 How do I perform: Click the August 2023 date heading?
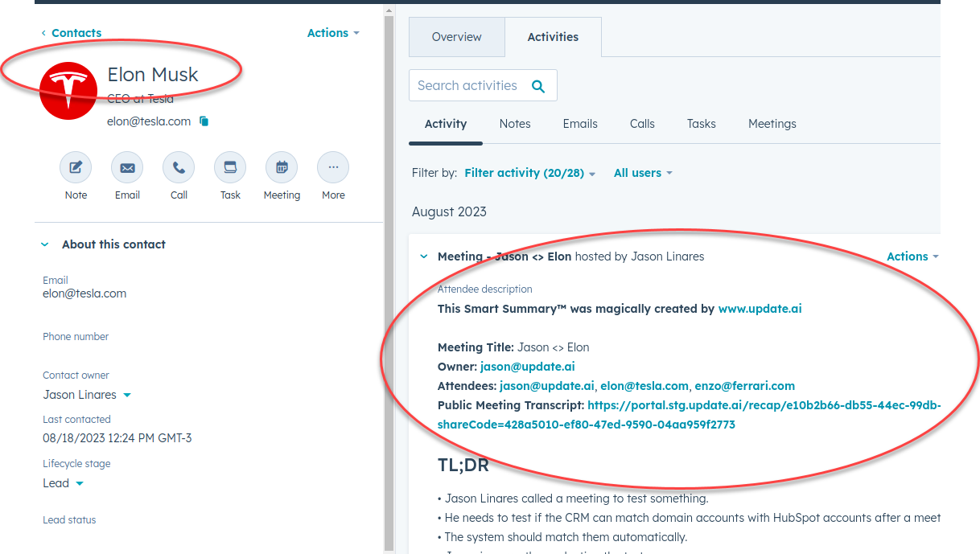(x=449, y=212)
